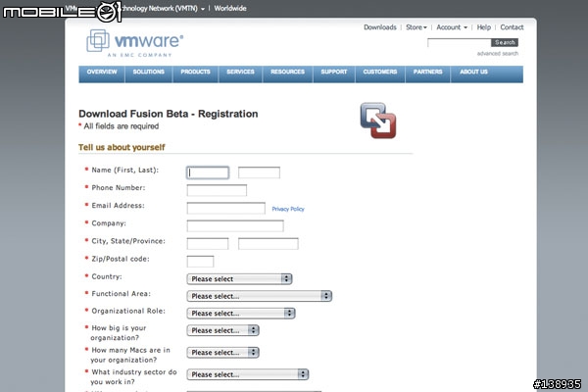The width and height of the screenshot is (588, 392).
Task: Go to the Downloads link
Action: [380, 27]
